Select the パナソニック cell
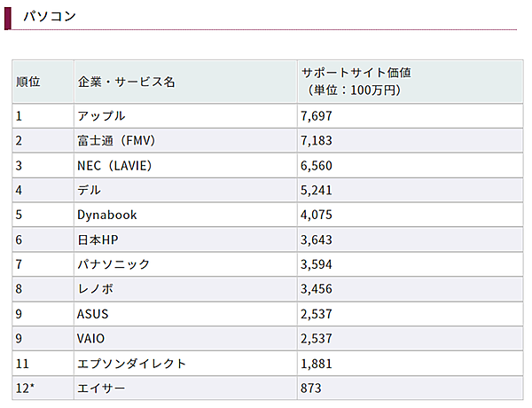Viewport: 532px width, 408px height. pos(114,264)
